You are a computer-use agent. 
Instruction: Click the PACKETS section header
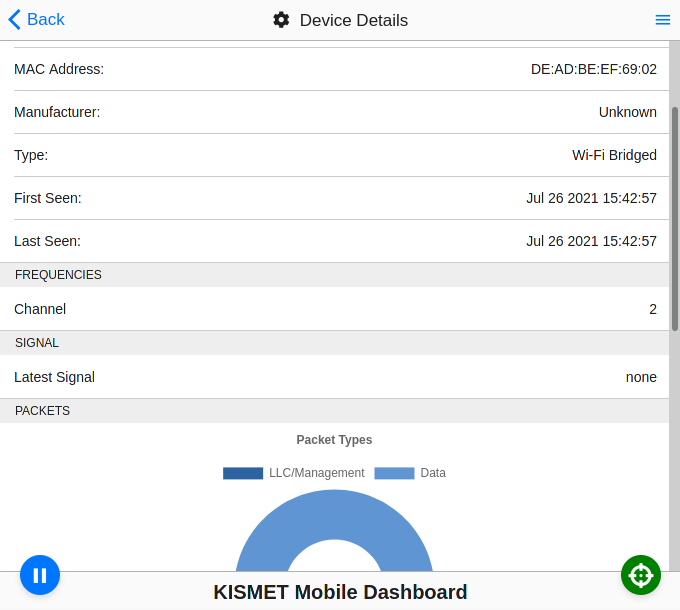coord(334,411)
